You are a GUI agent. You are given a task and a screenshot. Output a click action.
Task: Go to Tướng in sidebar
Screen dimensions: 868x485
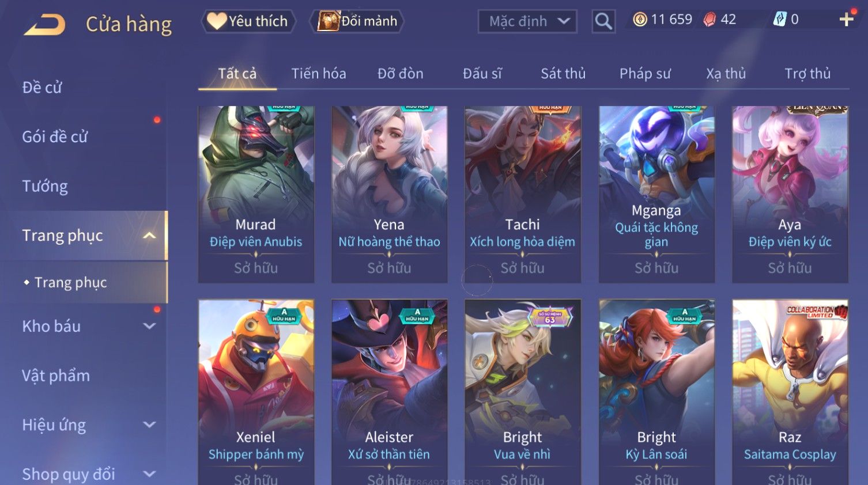45,186
